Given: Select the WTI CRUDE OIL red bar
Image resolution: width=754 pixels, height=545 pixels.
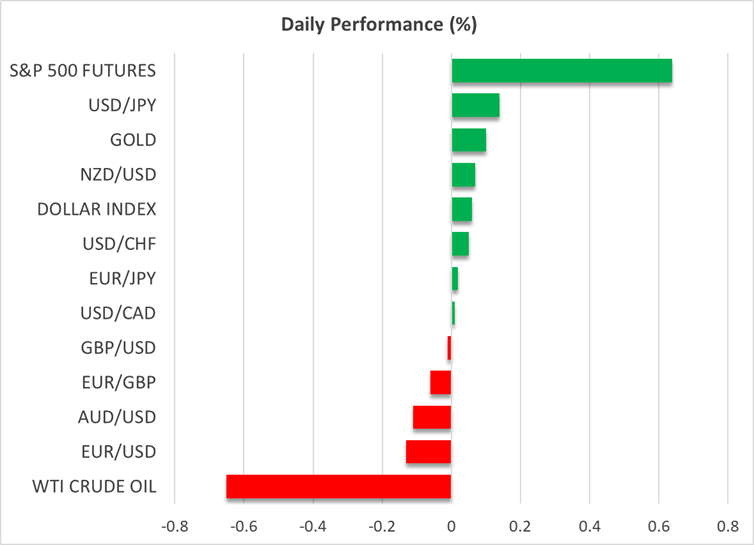Looking at the screenshot, I should (339, 487).
